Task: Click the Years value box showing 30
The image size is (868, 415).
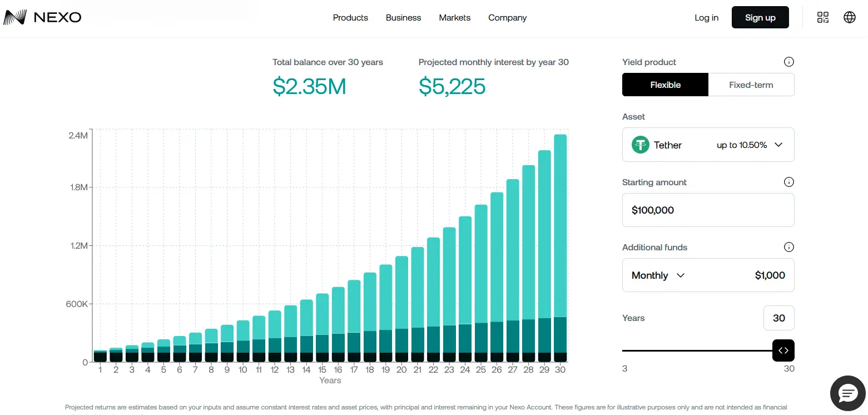Action: click(x=779, y=318)
